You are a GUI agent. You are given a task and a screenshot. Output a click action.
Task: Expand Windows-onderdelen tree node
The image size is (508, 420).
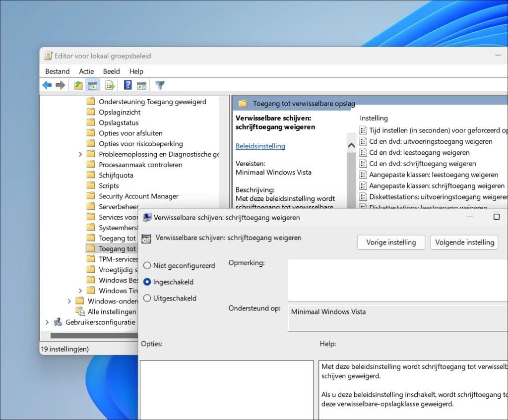click(x=69, y=301)
